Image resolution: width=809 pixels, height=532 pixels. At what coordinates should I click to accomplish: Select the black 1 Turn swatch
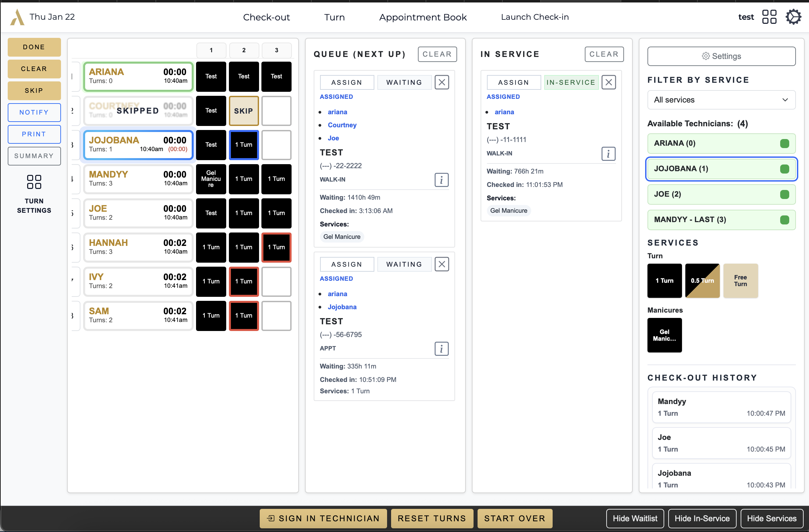click(x=664, y=281)
